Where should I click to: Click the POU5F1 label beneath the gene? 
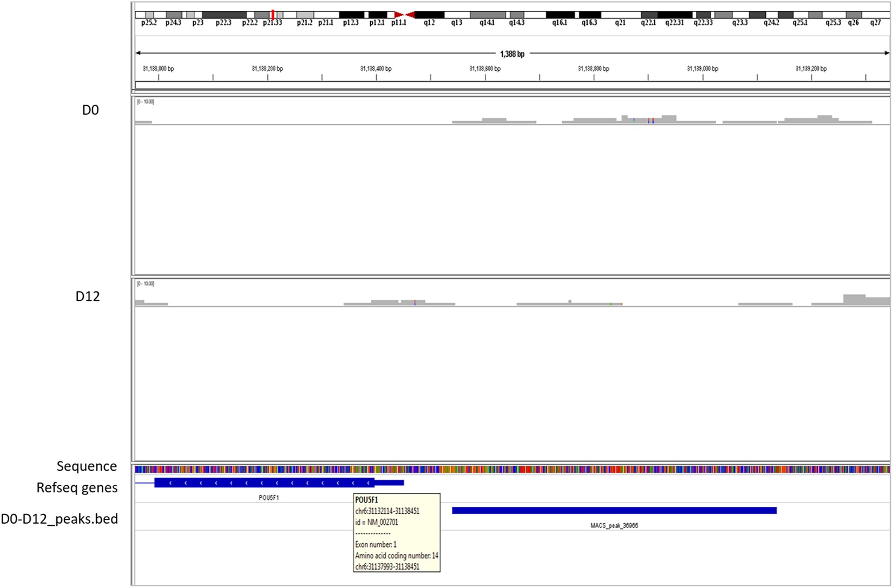(x=269, y=498)
